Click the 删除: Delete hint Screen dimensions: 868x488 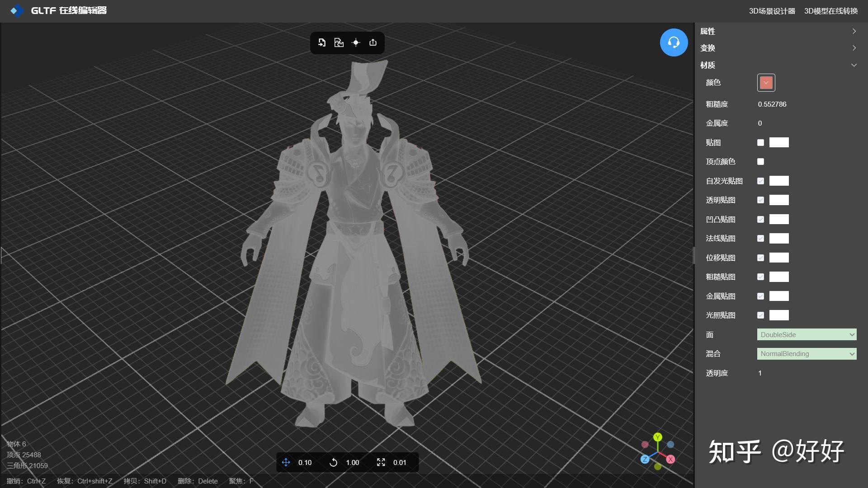(198, 481)
